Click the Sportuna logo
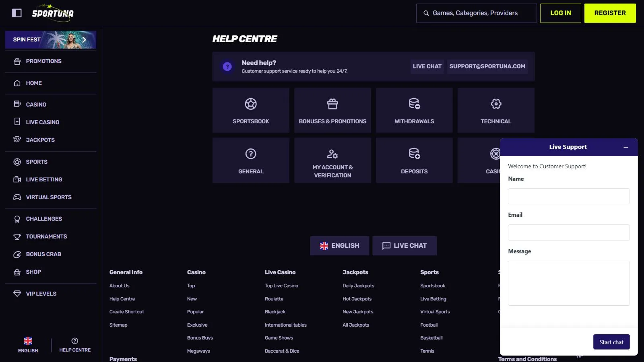 pos(53,13)
